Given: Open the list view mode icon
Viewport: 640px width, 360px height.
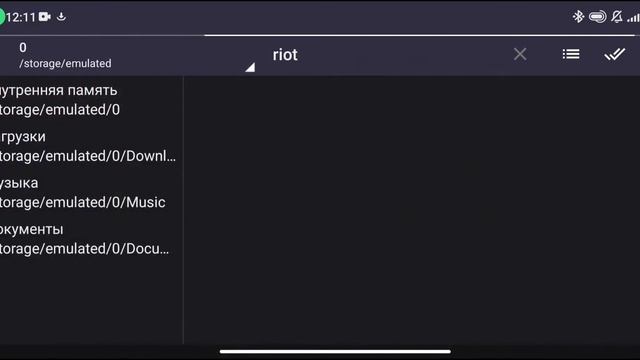Looking at the screenshot, I should pyautogui.click(x=571, y=54).
